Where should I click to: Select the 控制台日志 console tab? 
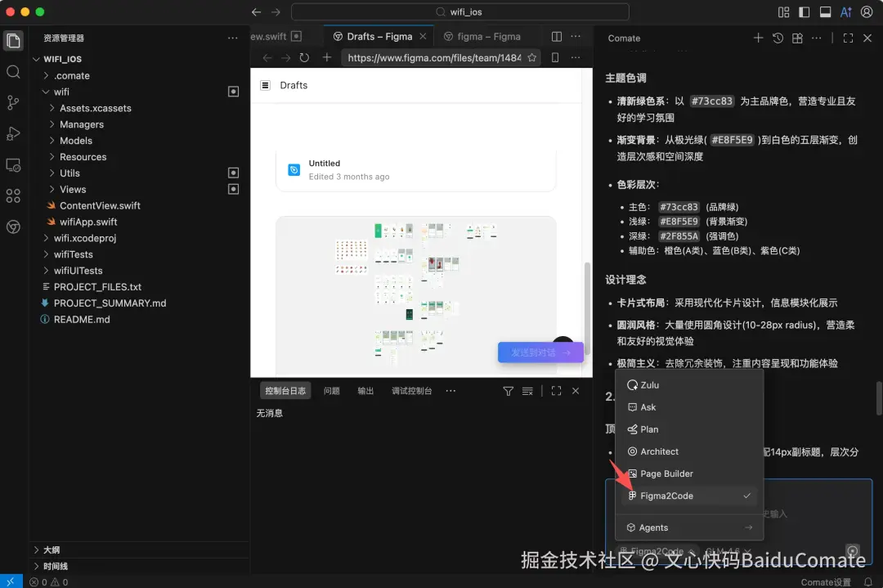[285, 391]
